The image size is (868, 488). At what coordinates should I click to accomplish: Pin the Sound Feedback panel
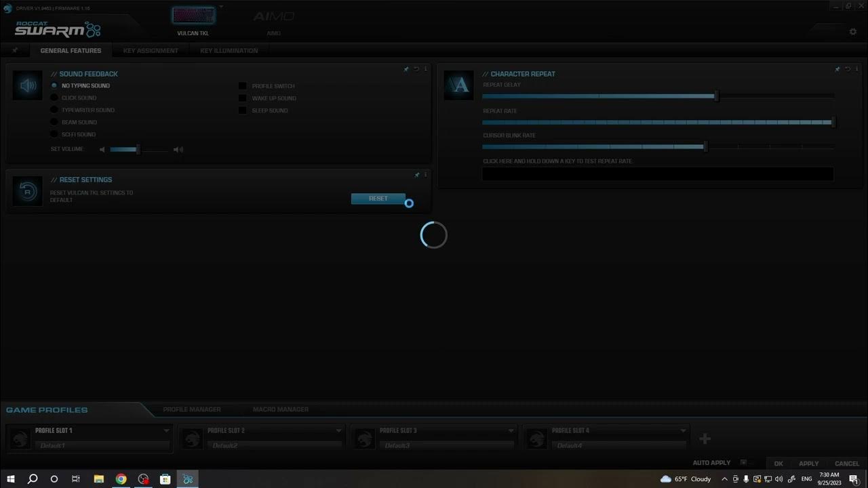pyautogui.click(x=406, y=69)
